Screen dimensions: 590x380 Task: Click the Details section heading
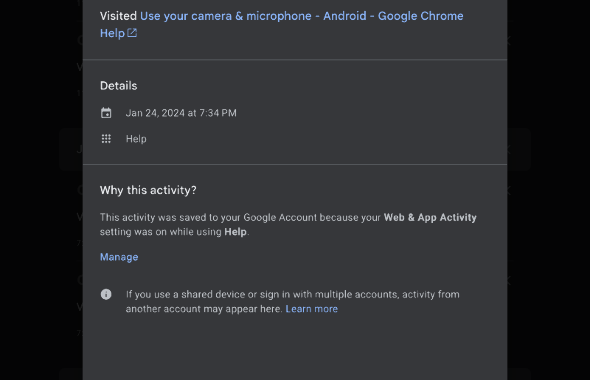click(x=119, y=86)
